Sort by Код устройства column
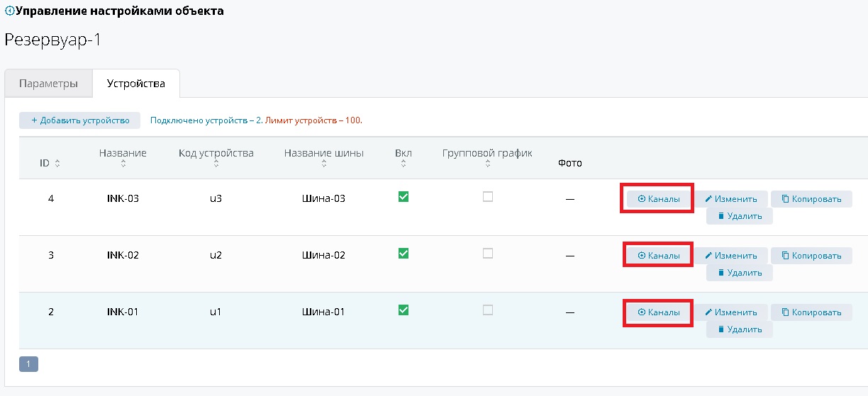868x396 pixels. point(216,154)
